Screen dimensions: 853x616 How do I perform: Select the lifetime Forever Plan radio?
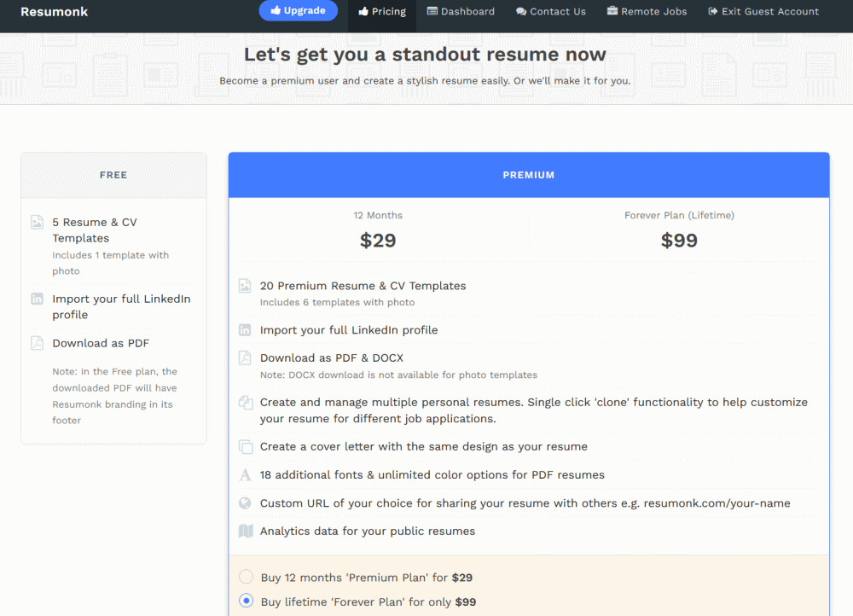coord(247,601)
